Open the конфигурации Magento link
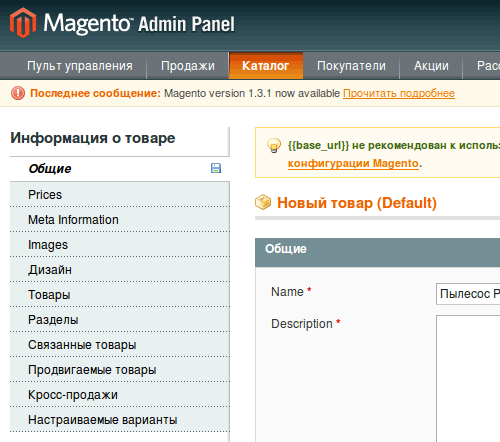This screenshot has height=442, width=500. pos(353,163)
